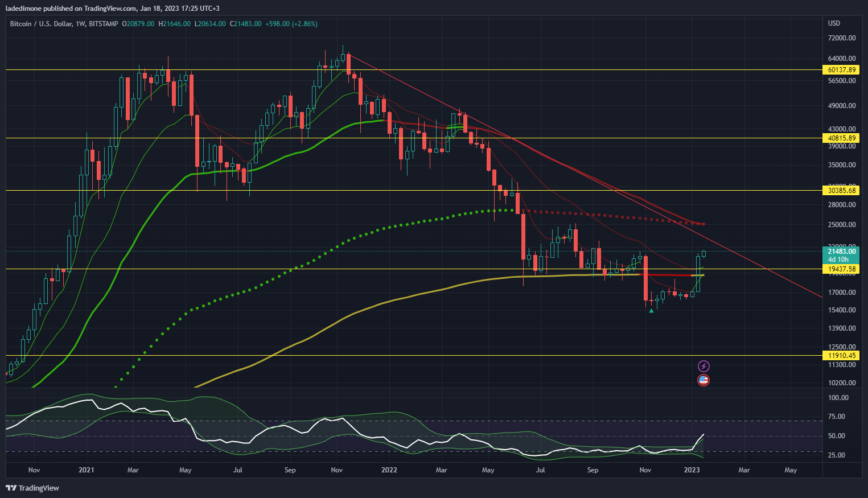Screen dimensions: 868x498
Task: Click the May label at the far right of time axis
Action: point(791,470)
